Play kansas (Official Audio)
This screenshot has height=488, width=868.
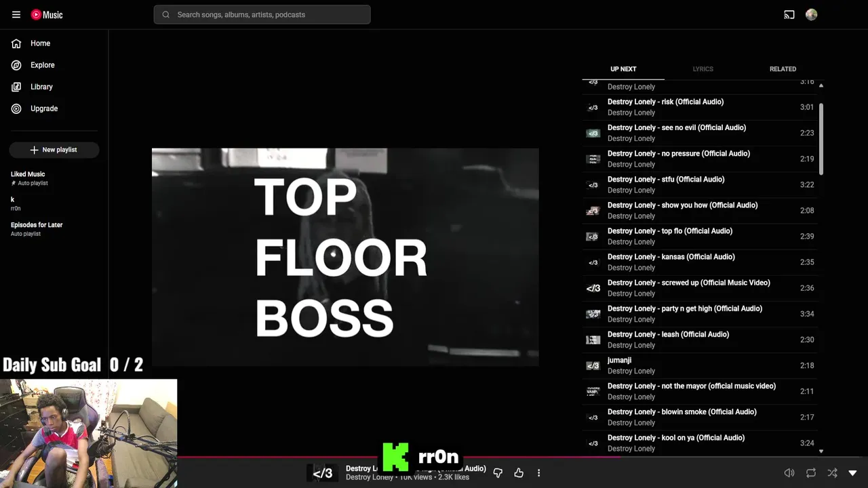pos(700,262)
